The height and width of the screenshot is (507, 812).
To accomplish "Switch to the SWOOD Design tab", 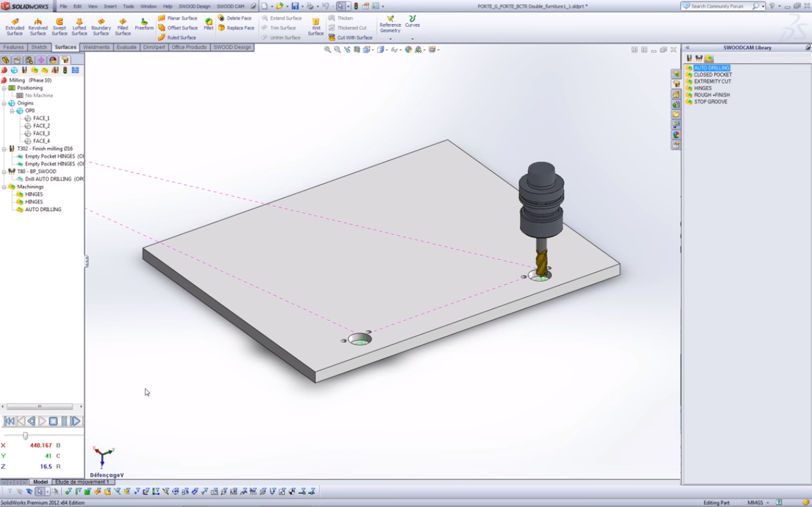I will pos(232,47).
